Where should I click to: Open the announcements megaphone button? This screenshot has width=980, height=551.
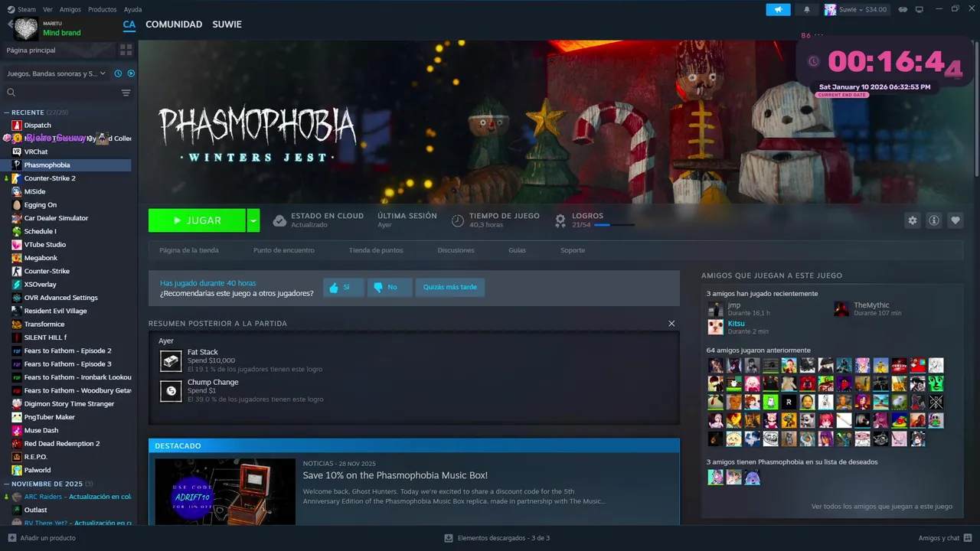[x=778, y=9]
